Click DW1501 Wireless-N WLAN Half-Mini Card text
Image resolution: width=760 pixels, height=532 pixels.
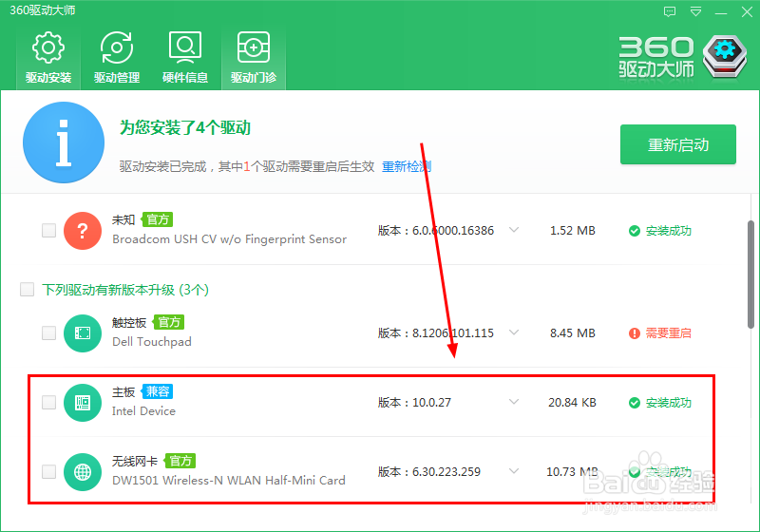[x=229, y=481]
